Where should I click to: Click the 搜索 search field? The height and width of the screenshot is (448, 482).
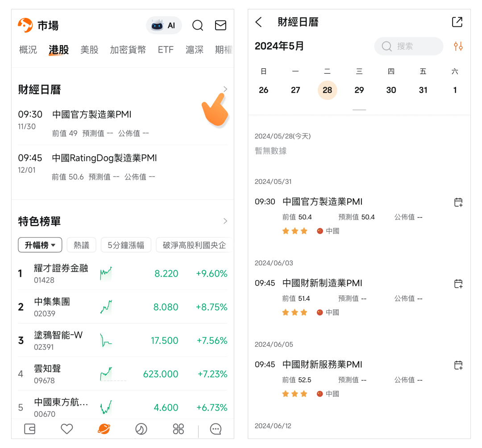coord(408,46)
